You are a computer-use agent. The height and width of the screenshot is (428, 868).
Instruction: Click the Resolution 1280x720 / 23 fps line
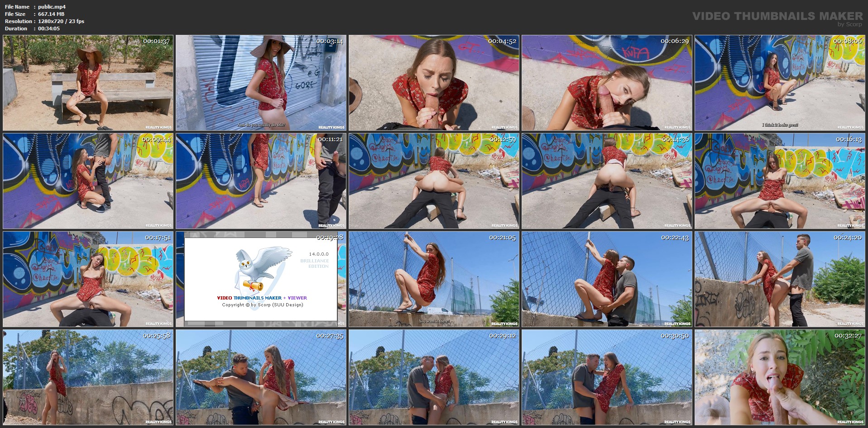[61, 21]
